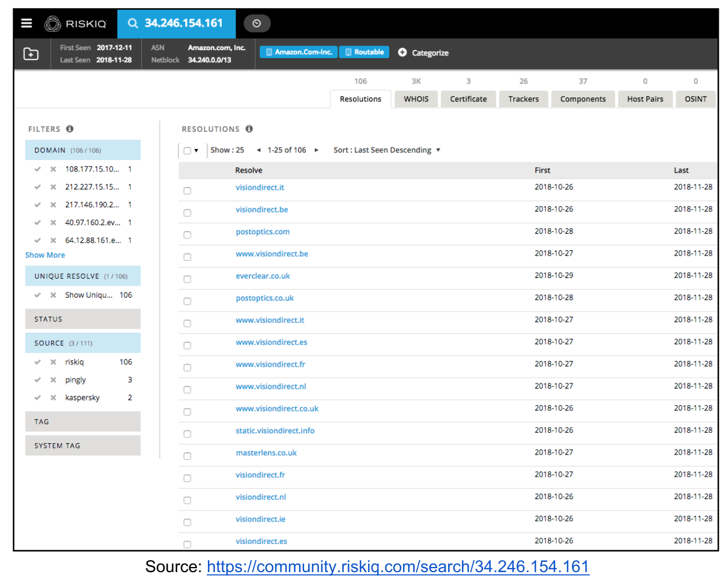The width and height of the screenshot is (728, 586).
Task: Include filter checkmark for 212.227.15.15
Action: click(x=37, y=187)
